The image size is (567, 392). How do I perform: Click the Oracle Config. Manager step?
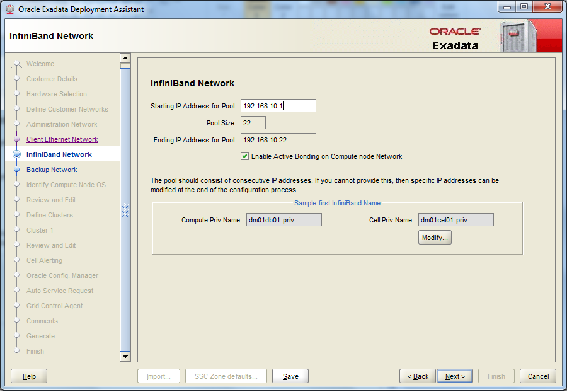[62, 275]
